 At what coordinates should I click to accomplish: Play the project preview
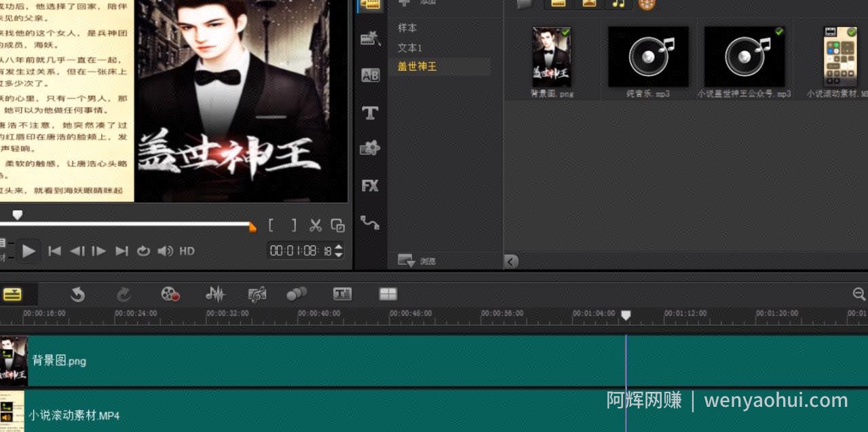pyautogui.click(x=29, y=251)
